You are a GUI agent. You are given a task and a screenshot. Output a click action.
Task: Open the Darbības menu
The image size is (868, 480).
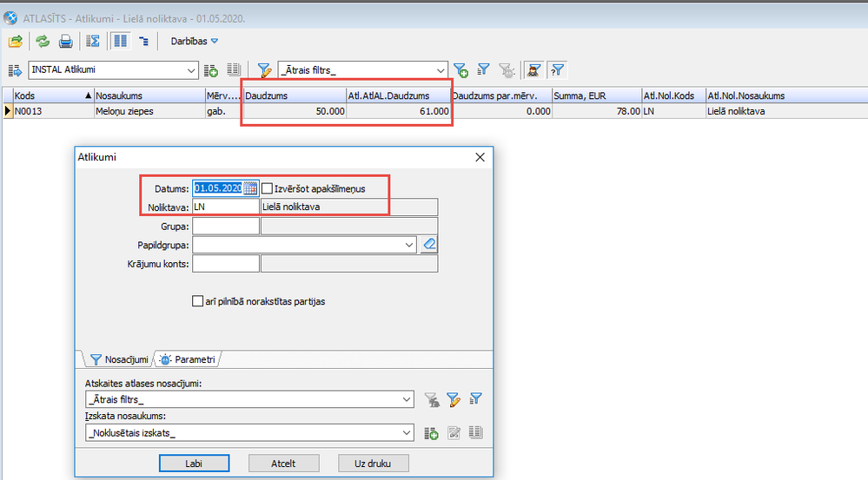(x=194, y=41)
